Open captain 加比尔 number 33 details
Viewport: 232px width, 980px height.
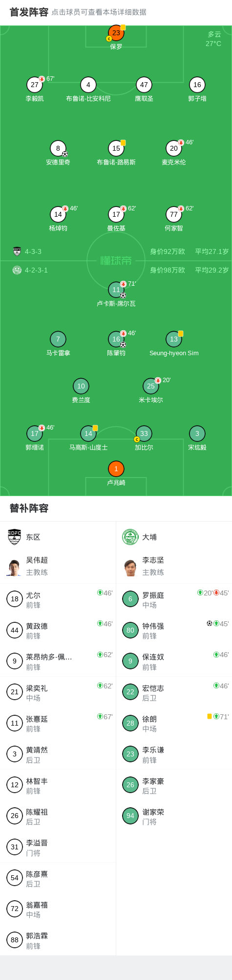pyautogui.click(x=144, y=433)
